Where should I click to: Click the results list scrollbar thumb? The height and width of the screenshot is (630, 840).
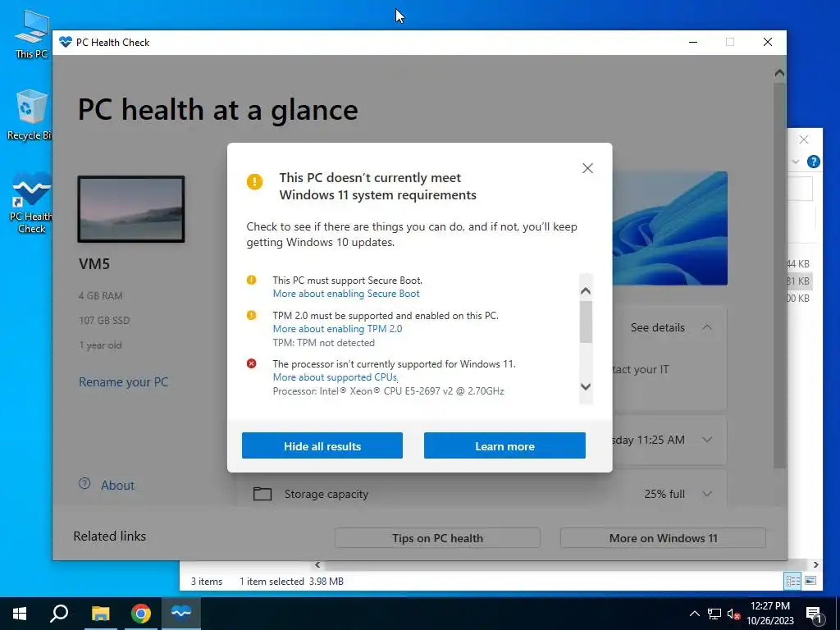(586, 322)
